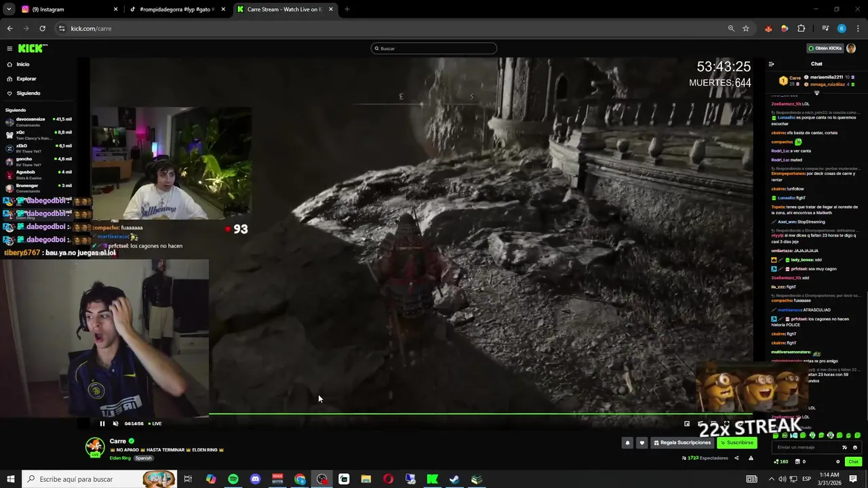Open followed channel zEkO
This screenshot has height=488, width=868.
(x=39, y=148)
